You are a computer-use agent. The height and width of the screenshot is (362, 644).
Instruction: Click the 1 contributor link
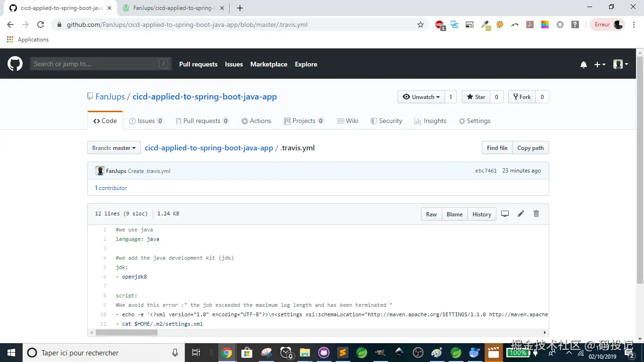pos(111,188)
